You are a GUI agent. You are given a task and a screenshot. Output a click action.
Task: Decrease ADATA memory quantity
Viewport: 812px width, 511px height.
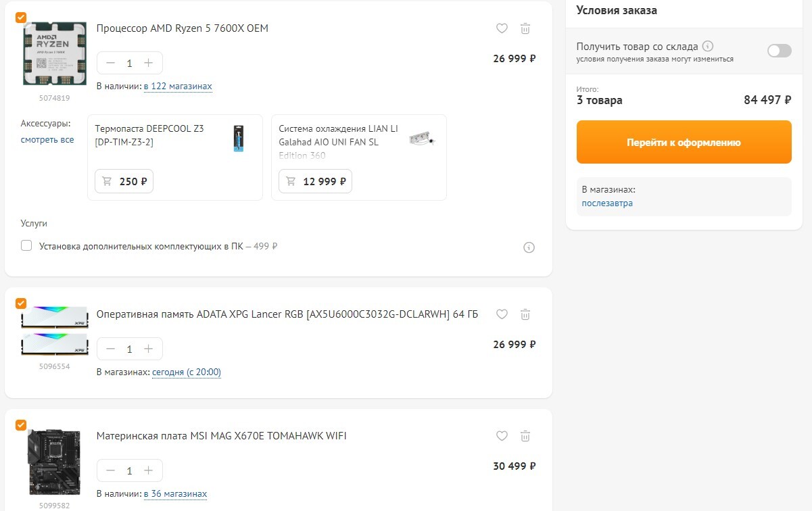tap(111, 349)
